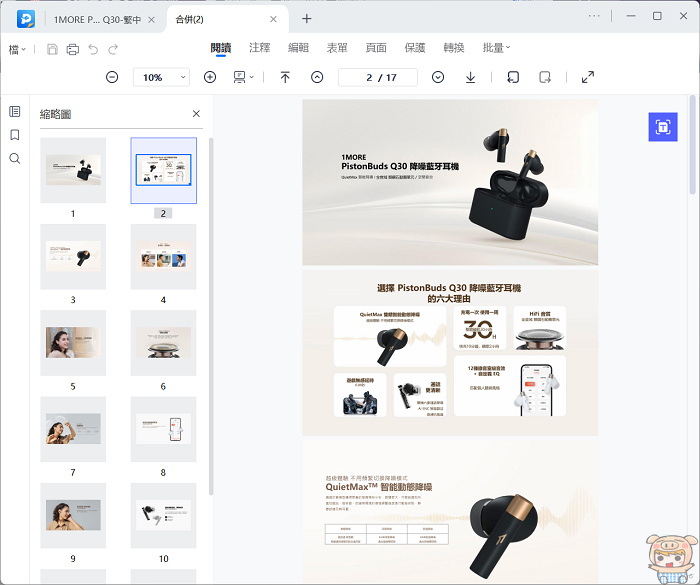Screen dimensions: 700x585
Task: Open the zoom level 10% dropdown
Action: pyautogui.click(x=161, y=77)
